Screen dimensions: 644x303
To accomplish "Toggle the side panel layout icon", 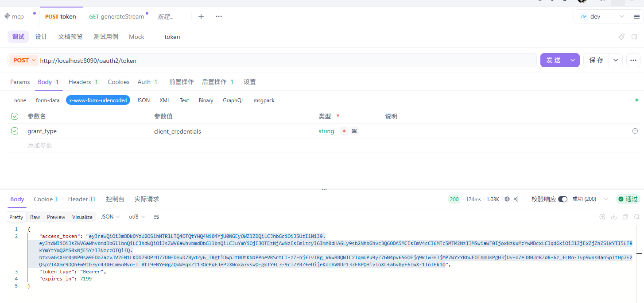I will 634,37.
